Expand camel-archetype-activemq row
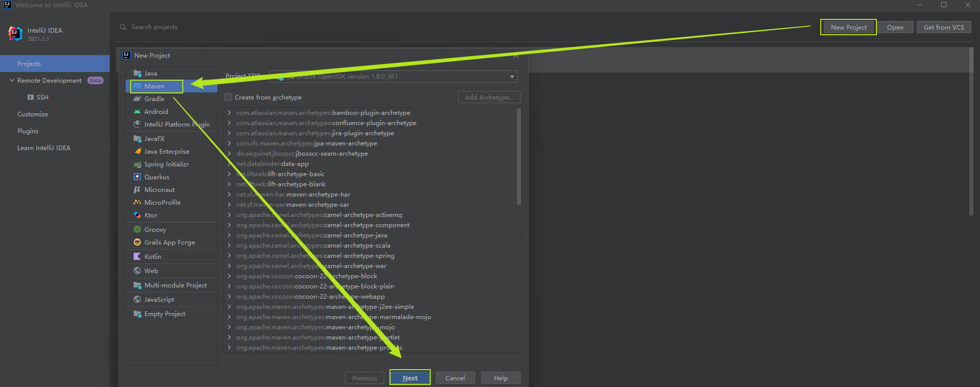The width and height of the screenshot is (980, 387). 229,215
